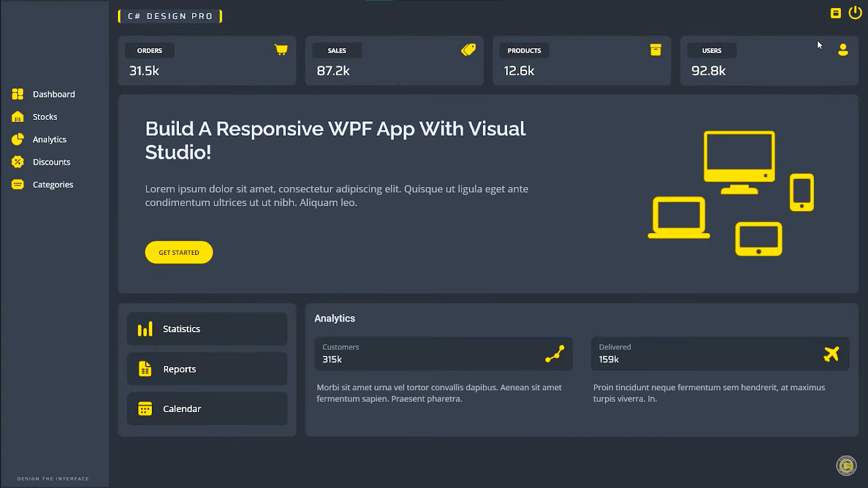The image size is (868, 488).
Task: Click the Analytics panel heading
Action: 335,318
